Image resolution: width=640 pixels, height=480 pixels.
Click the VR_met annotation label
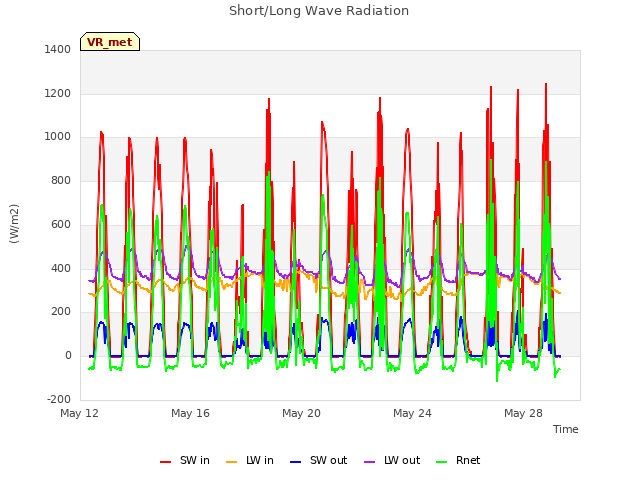tap(110, 42)
